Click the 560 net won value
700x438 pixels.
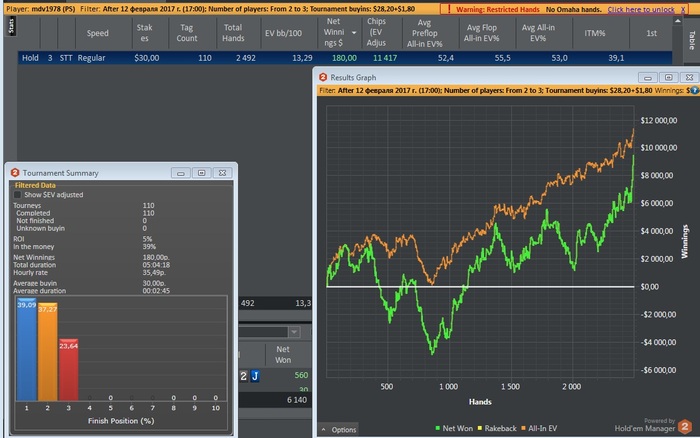301,375
